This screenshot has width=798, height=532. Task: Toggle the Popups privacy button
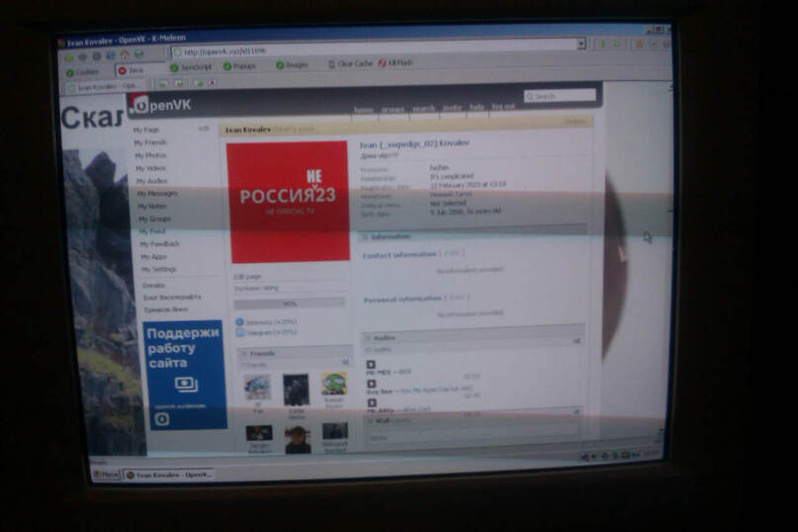[x=239, y=66]
